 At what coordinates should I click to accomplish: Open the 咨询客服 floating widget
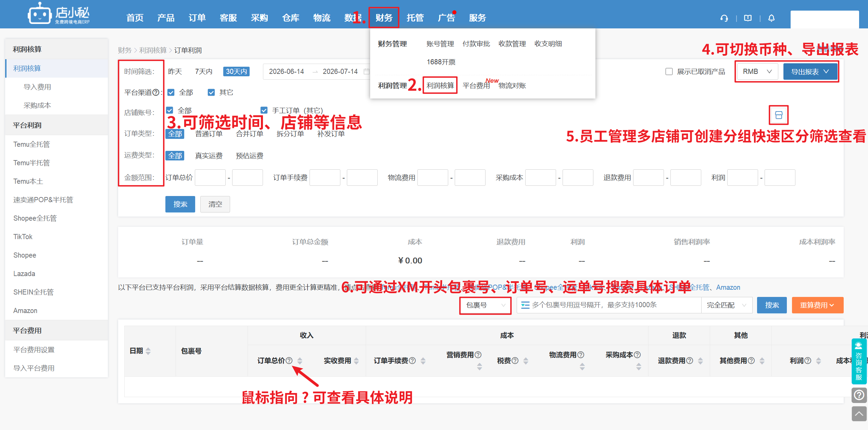click(859, 361)
